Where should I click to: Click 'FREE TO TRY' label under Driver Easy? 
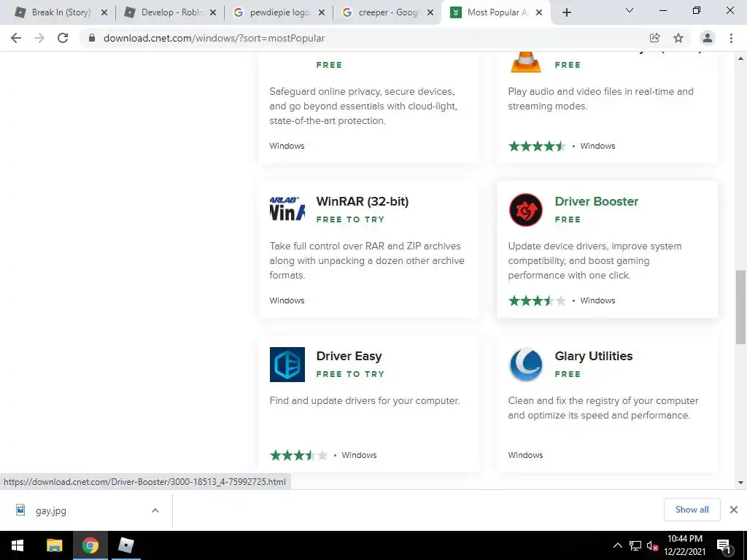tap(350, 374)
